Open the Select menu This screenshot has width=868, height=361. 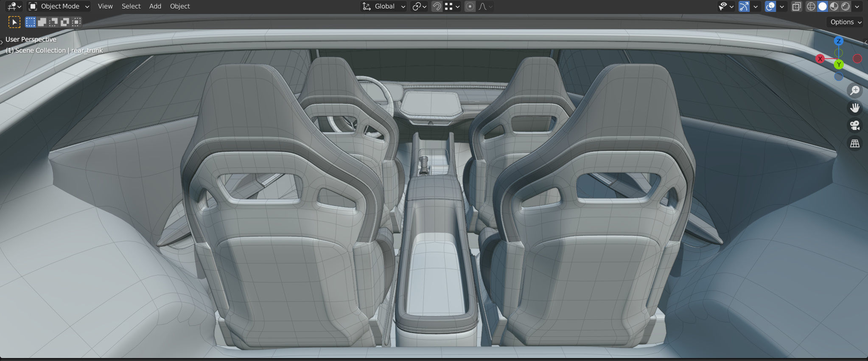[x=131, y=6]
